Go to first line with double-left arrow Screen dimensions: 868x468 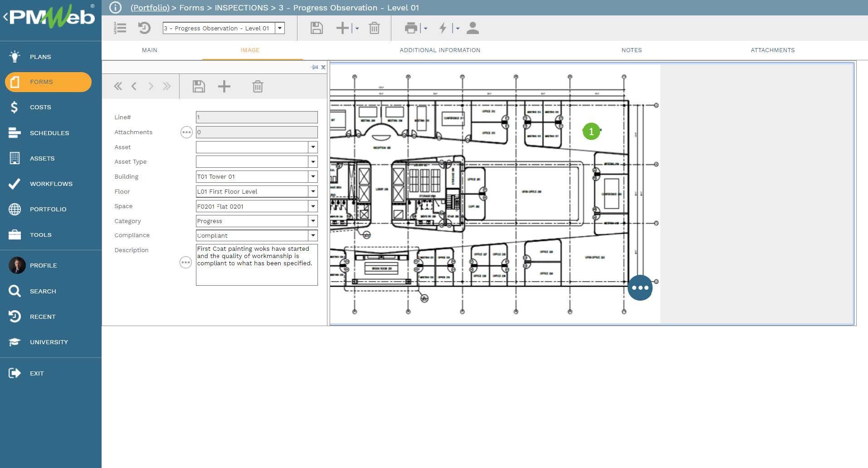coord(118,86)
